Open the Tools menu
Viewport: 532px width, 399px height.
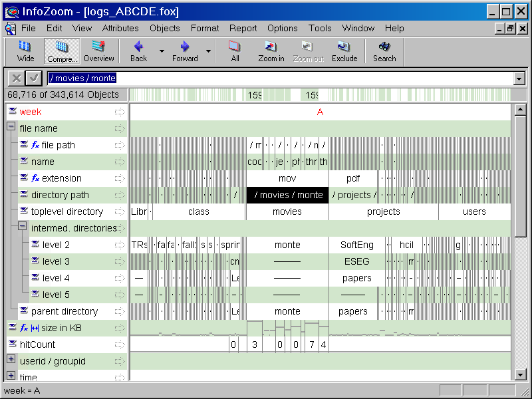pyautogui.click(x=320, y=29)
